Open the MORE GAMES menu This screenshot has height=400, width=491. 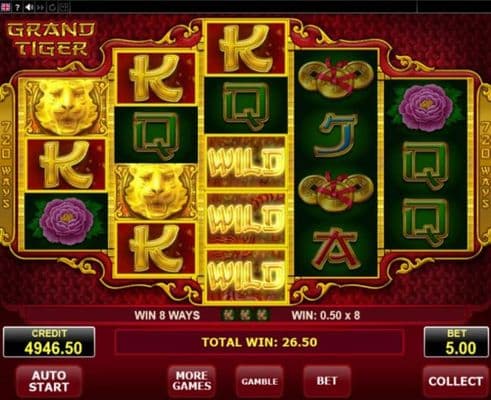click(192, 381)
